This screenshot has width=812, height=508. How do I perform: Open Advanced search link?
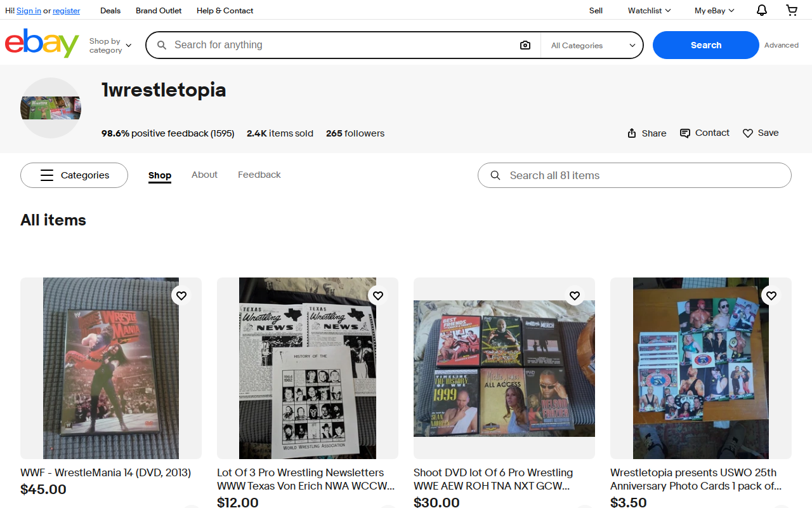click(782, 45)
